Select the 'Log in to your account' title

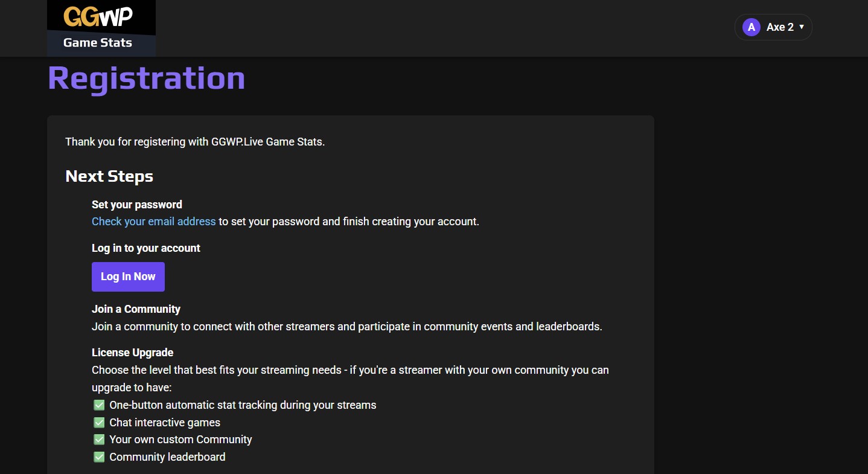(146, 248)
